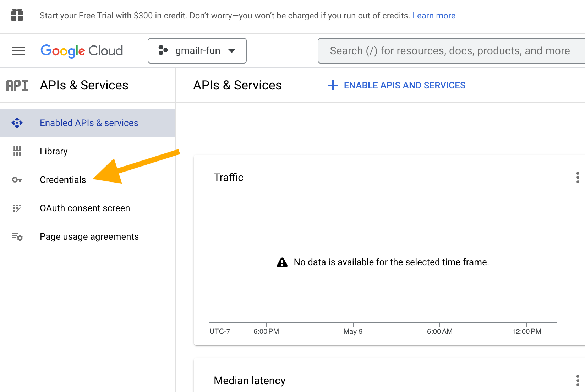
Task: Open the Traffic card overflow menu
Action: [578, 178]
